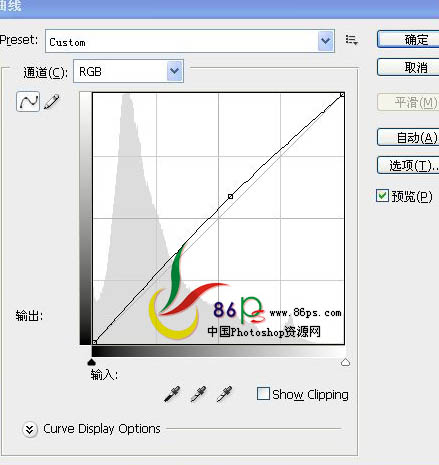
Task: Select the curve point editing tool
Action: click(x=28, y=101)
